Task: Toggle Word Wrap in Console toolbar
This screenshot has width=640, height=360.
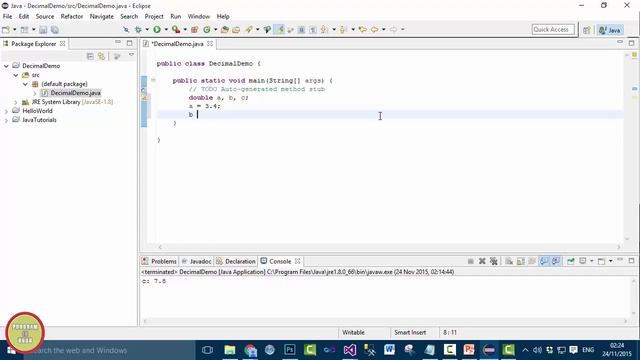Action: [532, 261]
